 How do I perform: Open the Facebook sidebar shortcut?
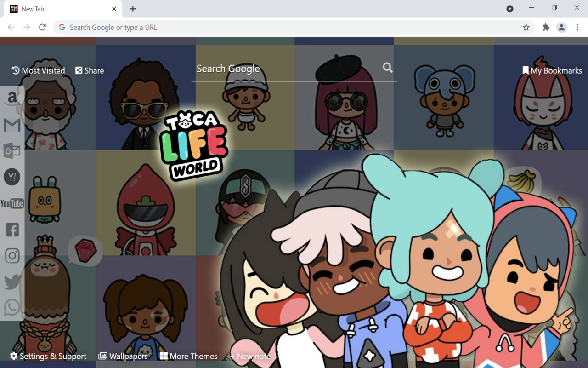[x=12, y=230]
